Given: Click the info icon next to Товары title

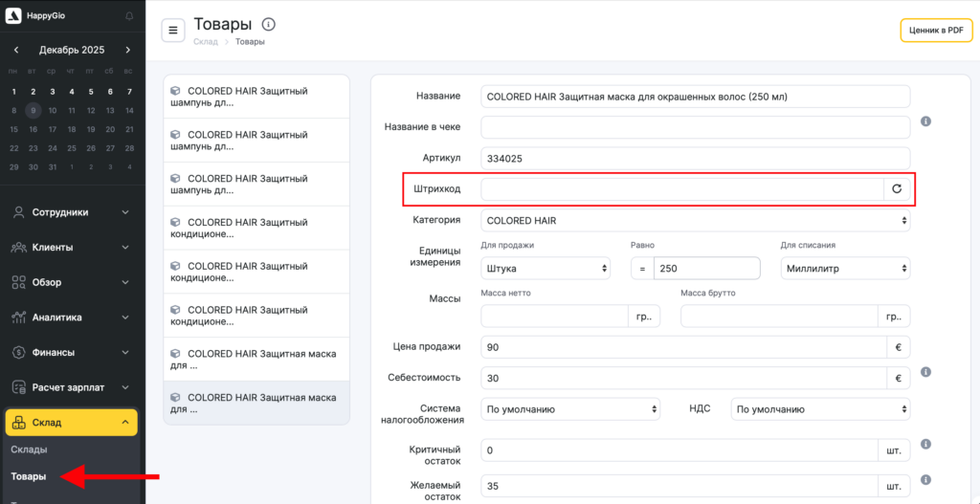Looking at the screenshot, I should click(x=269, y=25).
